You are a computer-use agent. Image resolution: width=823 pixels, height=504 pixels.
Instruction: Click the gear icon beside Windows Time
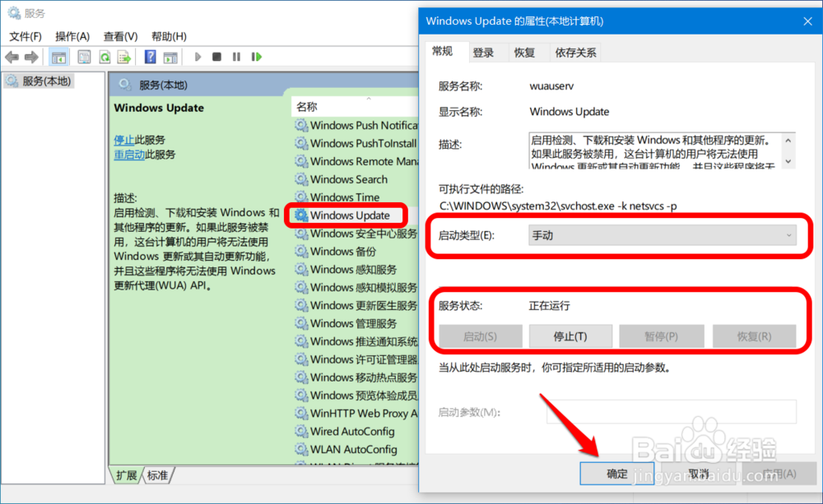pos(301,197)
